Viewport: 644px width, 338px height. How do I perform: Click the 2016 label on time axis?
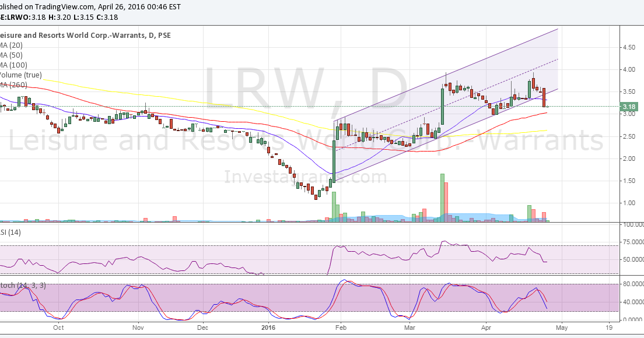[x=268, y=328]
